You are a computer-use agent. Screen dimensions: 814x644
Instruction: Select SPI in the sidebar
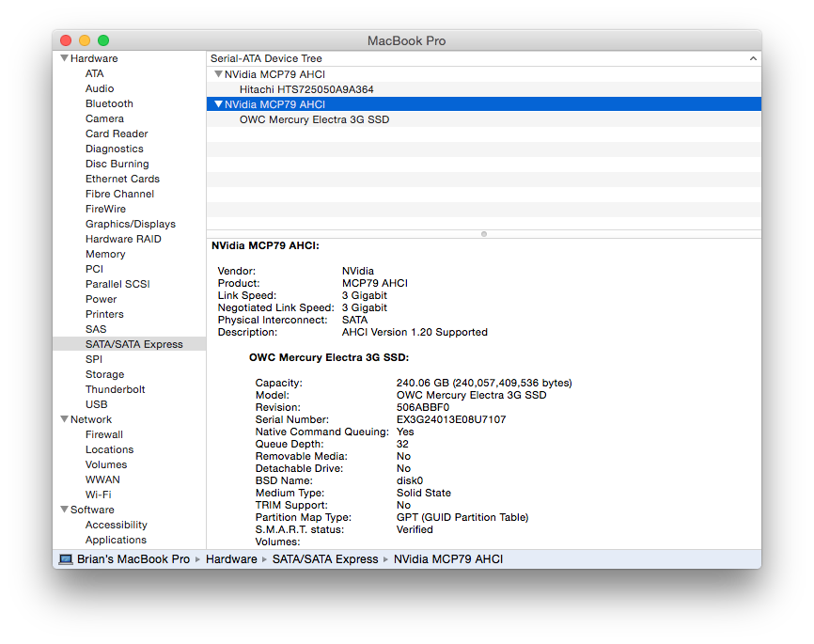94,360
